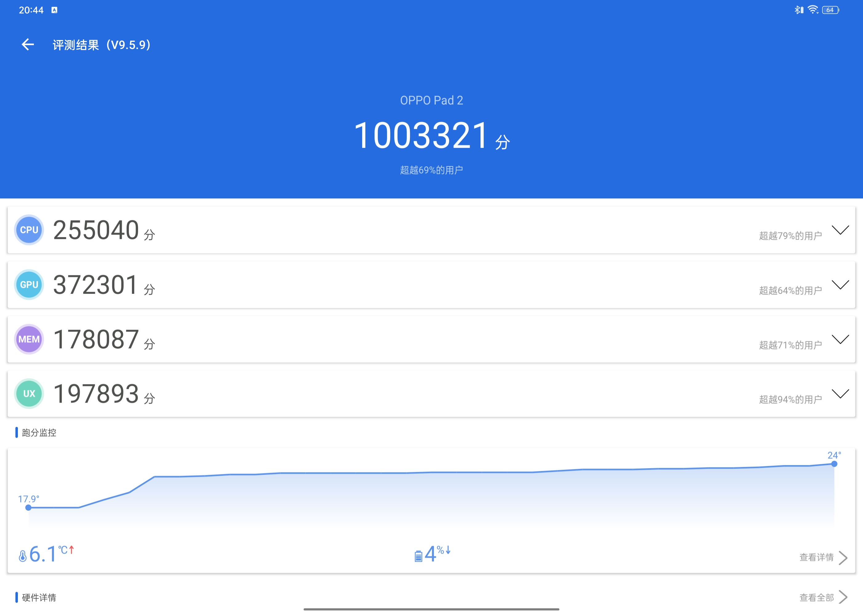Tap the 查看全部 right arrow
This screenshot has width=863, height=616.
[843, 597]
